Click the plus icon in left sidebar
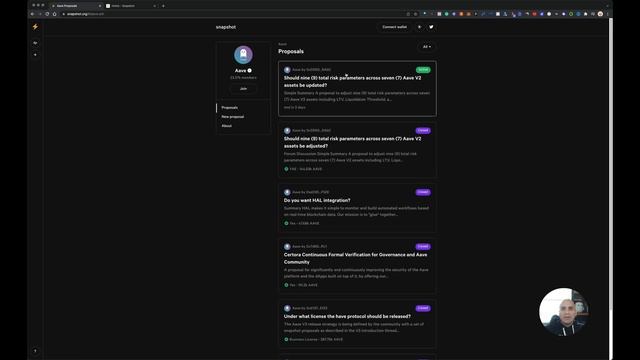 pyautogui.click(x=35, y=55)
